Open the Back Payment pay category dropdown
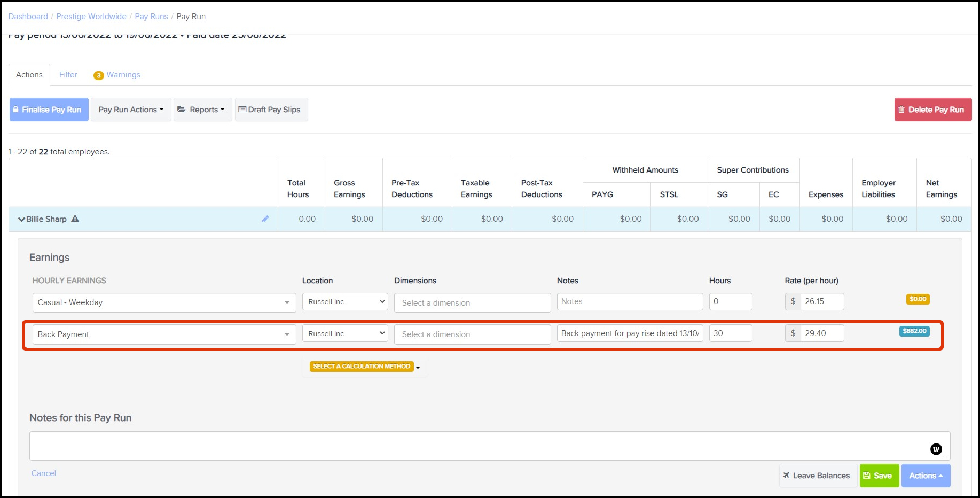The height and width of the screenshot is (498, 980). 164,334
